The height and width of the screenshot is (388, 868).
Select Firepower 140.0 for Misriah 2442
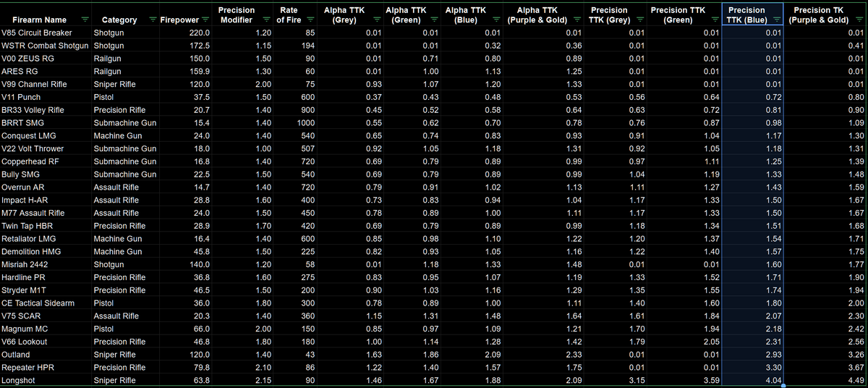click(x=184, y=264)
